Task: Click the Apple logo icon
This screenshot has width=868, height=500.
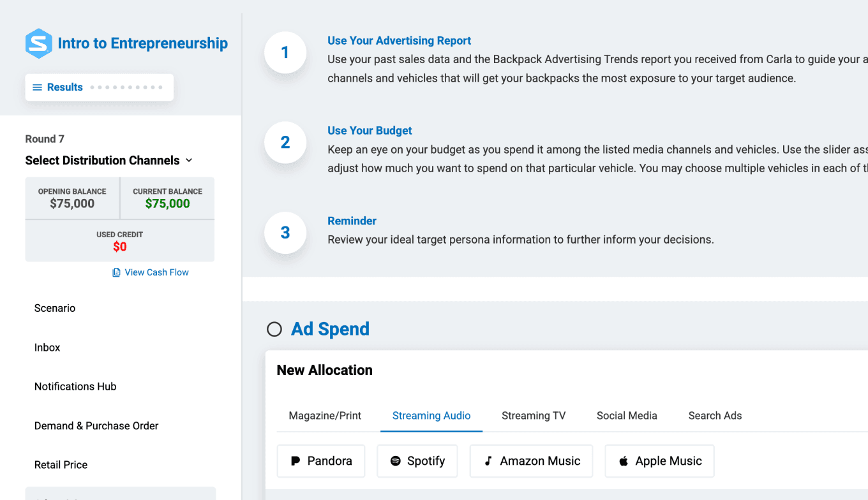Action: coord(624,461)
